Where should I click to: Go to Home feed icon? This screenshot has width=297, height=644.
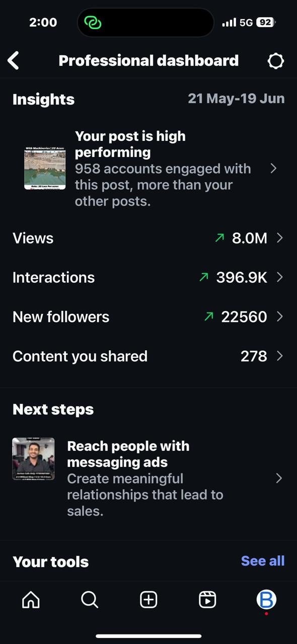point(31,600)
